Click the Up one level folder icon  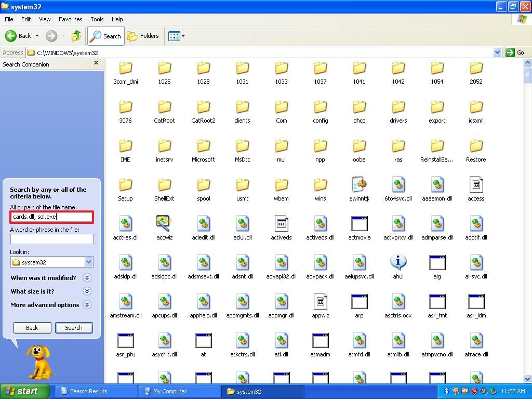75,36
